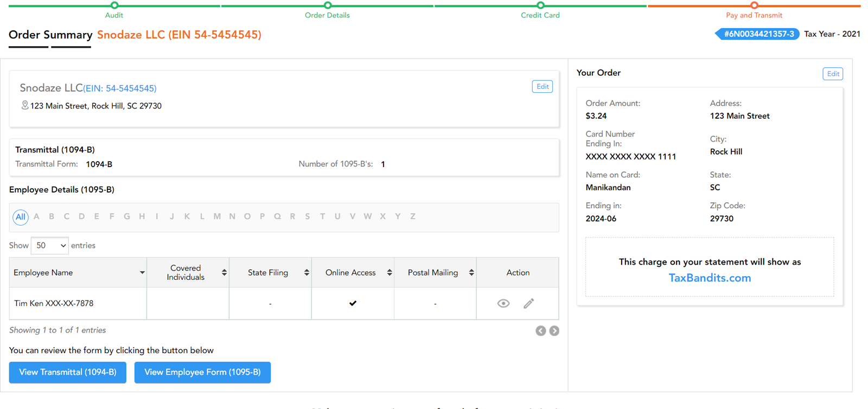
Task: Go to previous page arrow under the table
Action: click(x=541, y=331)
